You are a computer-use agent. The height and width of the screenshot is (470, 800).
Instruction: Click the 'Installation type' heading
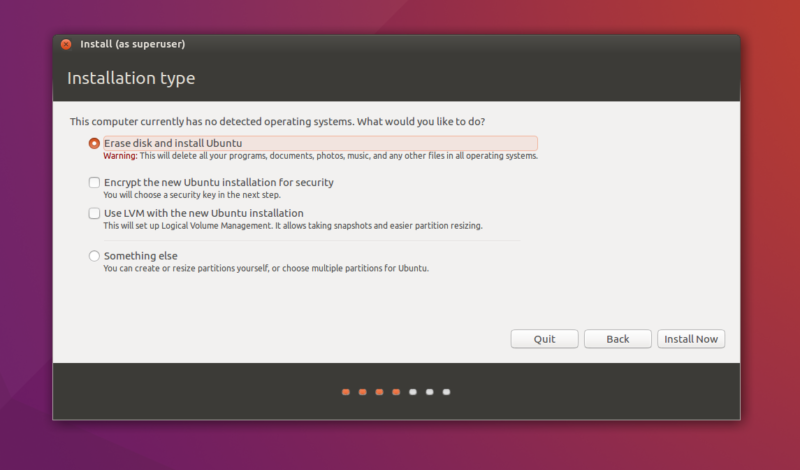131,78
